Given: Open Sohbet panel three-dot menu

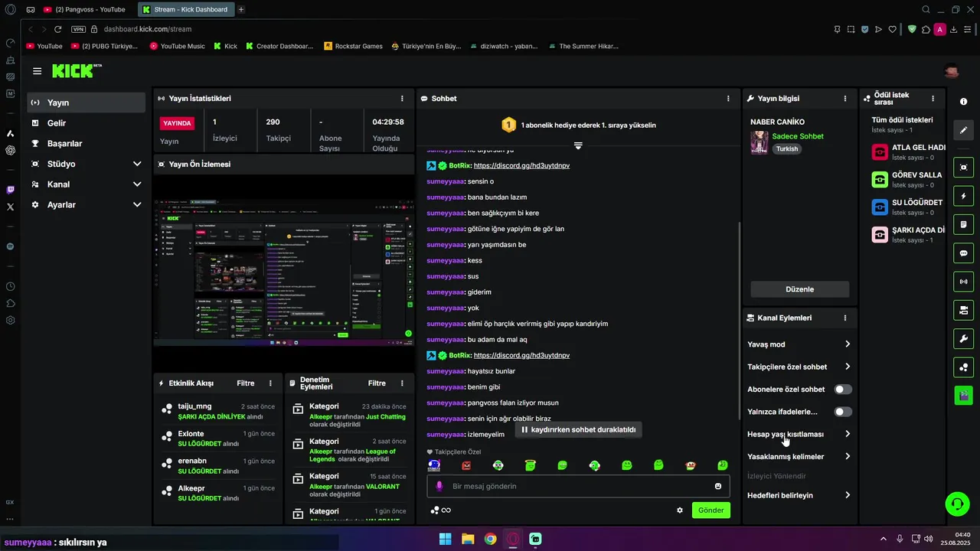Looking at the screenshot, I should (x=728, y=99).
